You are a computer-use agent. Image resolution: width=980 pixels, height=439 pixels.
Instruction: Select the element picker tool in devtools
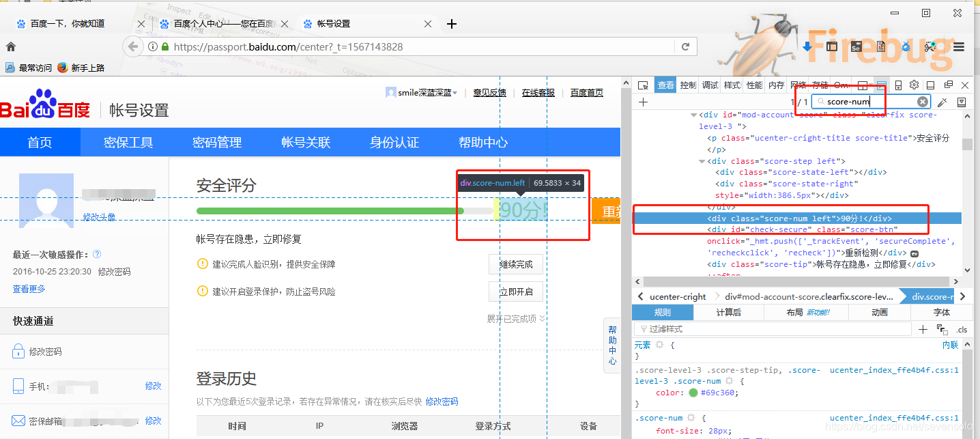point(643,85)
